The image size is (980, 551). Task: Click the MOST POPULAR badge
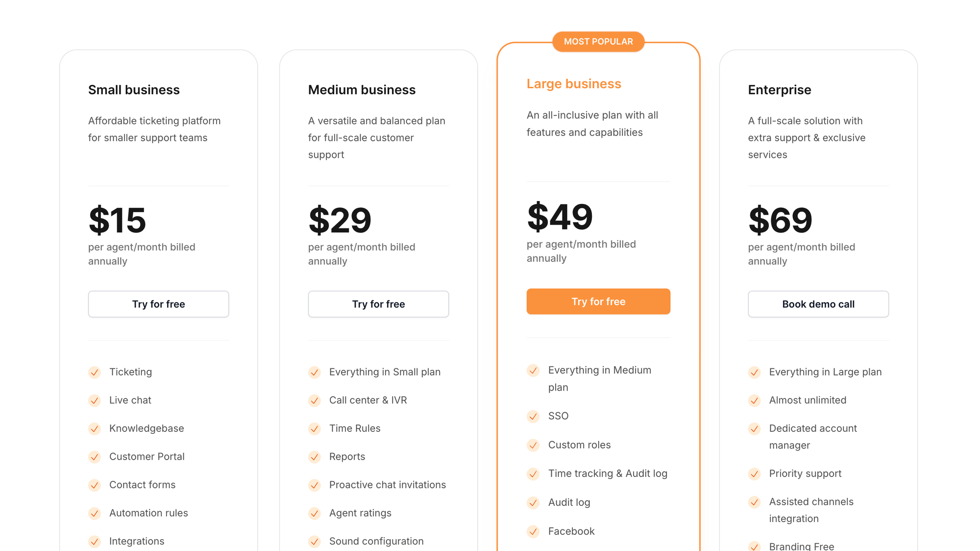[x=598, y=42]
